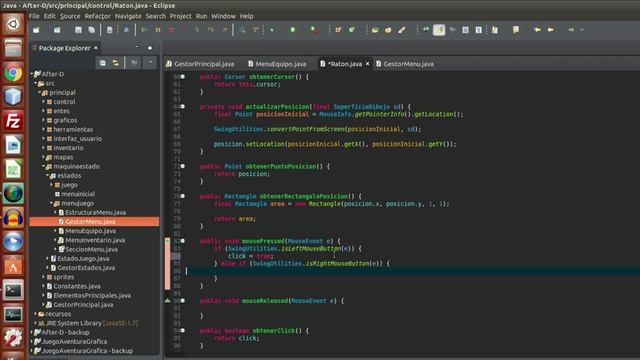Open the Refactor menu
640x360 pixels.
pos(98,16)
